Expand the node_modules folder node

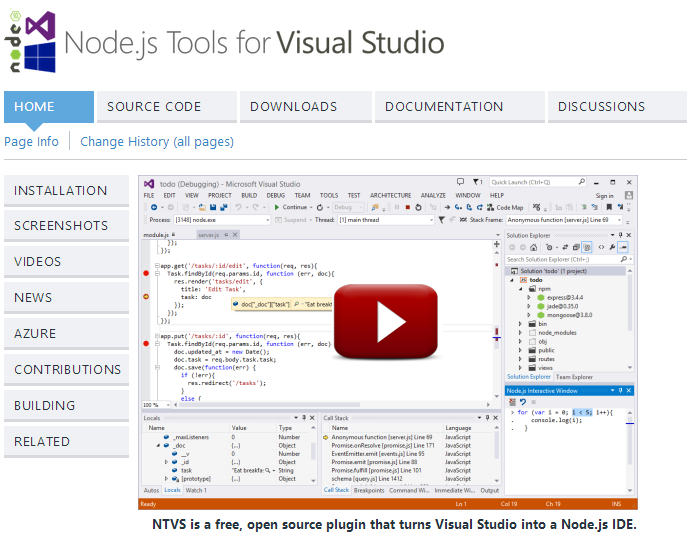(520, 333)
